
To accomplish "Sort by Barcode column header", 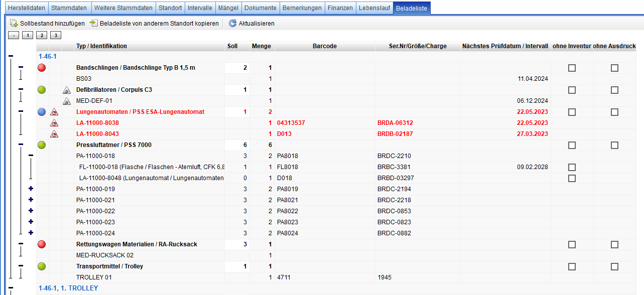I will coord(324,46).
